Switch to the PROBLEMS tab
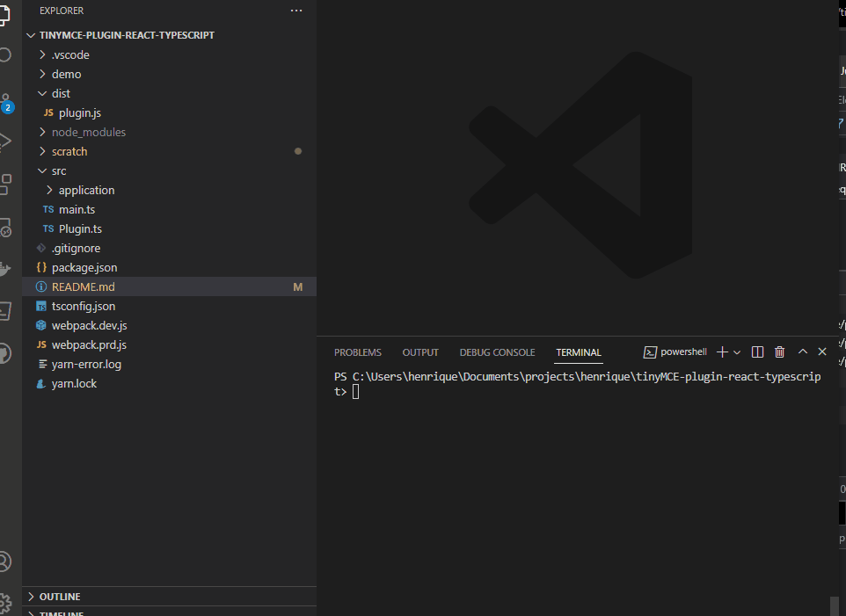 point(357,351)
